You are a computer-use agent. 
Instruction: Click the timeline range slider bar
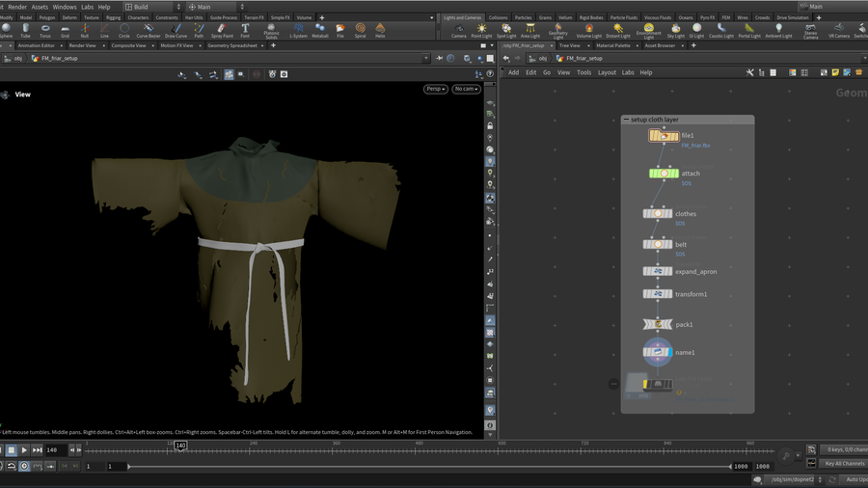429,467
